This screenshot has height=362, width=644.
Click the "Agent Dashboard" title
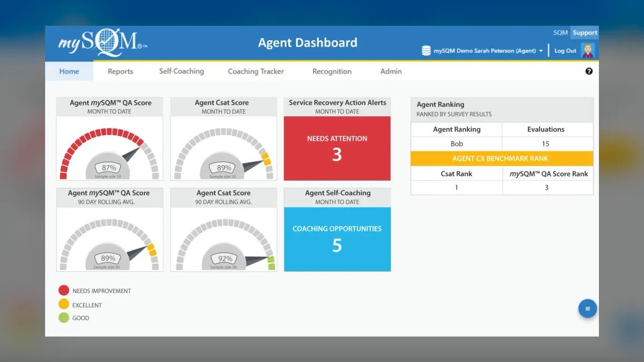[308, 43]
